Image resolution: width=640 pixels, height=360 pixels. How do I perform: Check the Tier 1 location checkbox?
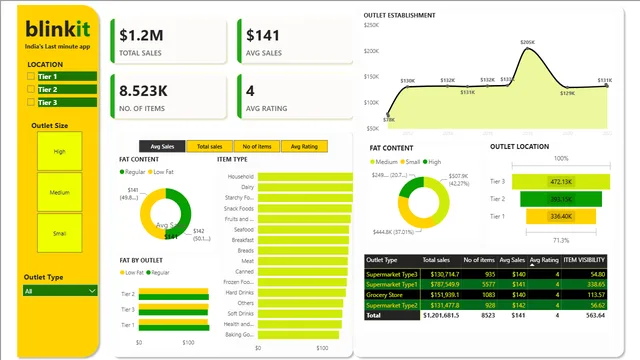pyautogui.click(x=31, y=76)
